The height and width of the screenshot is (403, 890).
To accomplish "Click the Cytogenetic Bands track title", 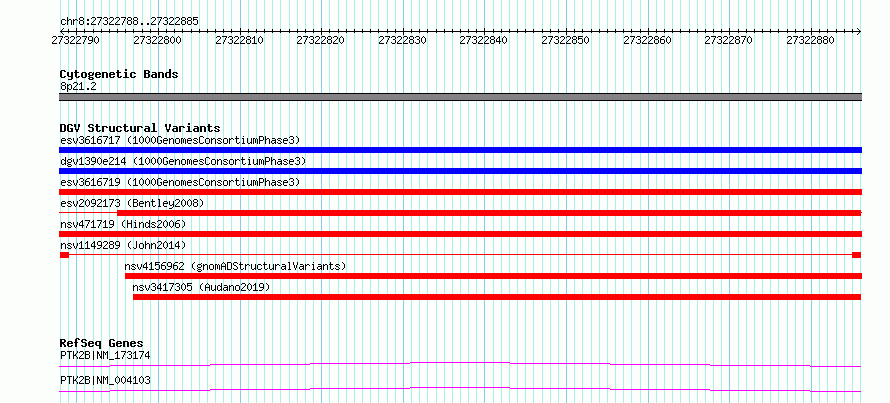I will [119, 74].
